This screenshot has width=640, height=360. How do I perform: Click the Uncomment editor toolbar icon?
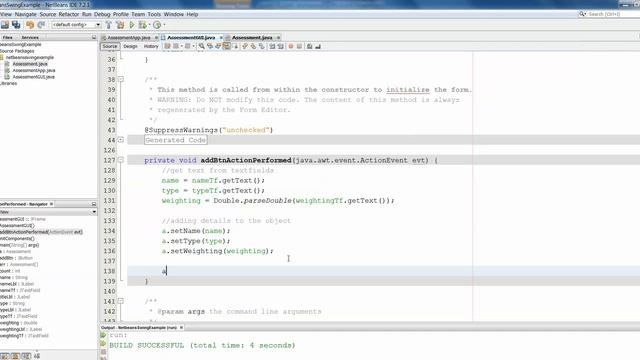[x=318, y=46]
